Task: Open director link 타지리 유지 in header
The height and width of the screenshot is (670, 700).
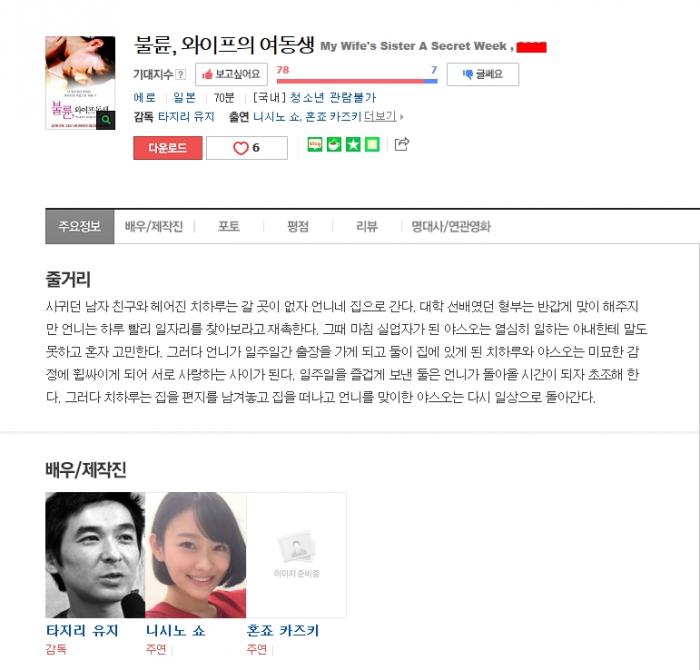Action: (x=186, y=117)
